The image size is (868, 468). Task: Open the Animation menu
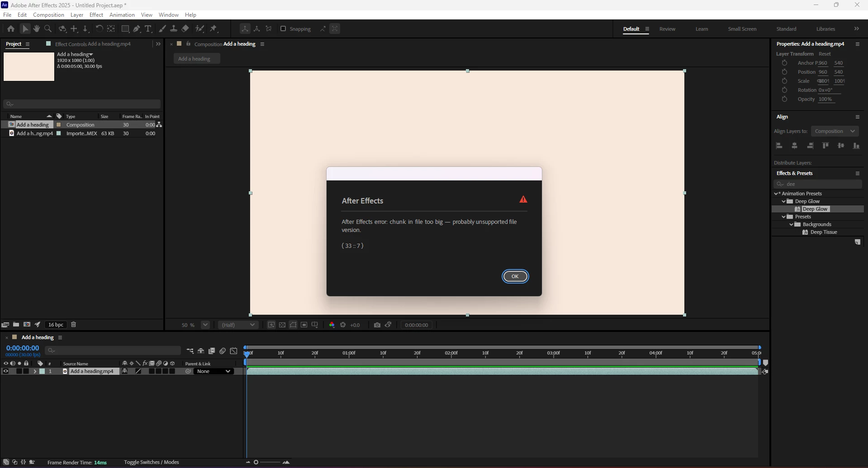click(x=122, y=15)
